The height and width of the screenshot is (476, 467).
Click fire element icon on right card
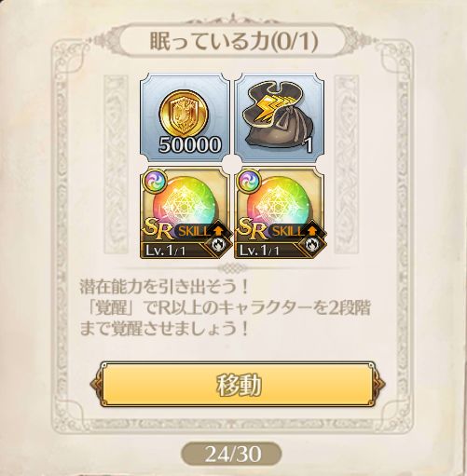click(311, 245)
